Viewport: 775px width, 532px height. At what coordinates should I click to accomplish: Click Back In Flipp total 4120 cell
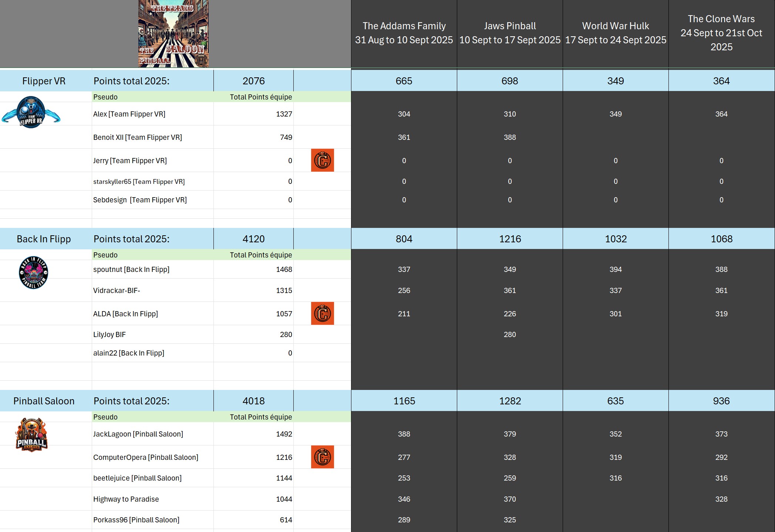[253, 239]
